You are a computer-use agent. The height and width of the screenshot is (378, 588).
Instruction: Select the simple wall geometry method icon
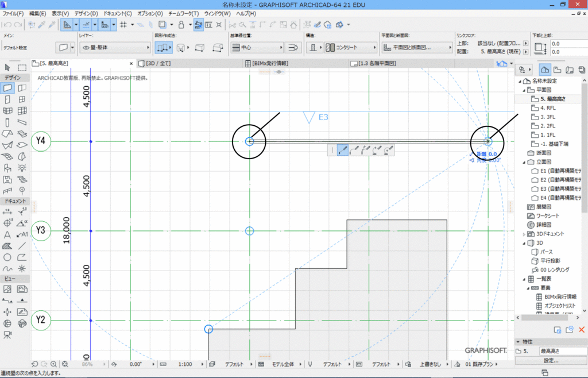point(163,47)
